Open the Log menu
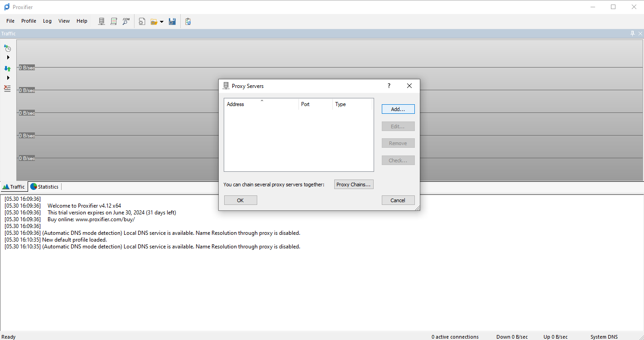644x340 pixels. 47,21
